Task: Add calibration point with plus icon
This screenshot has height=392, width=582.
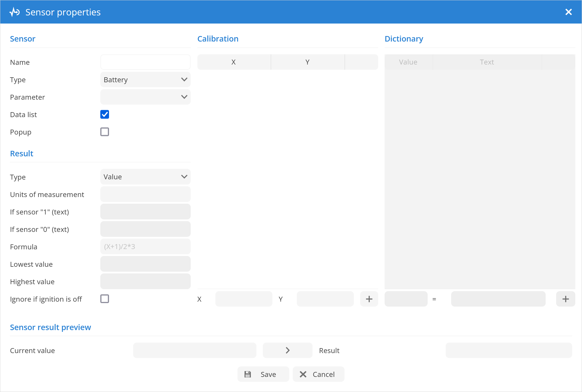Action: (369, 299)
